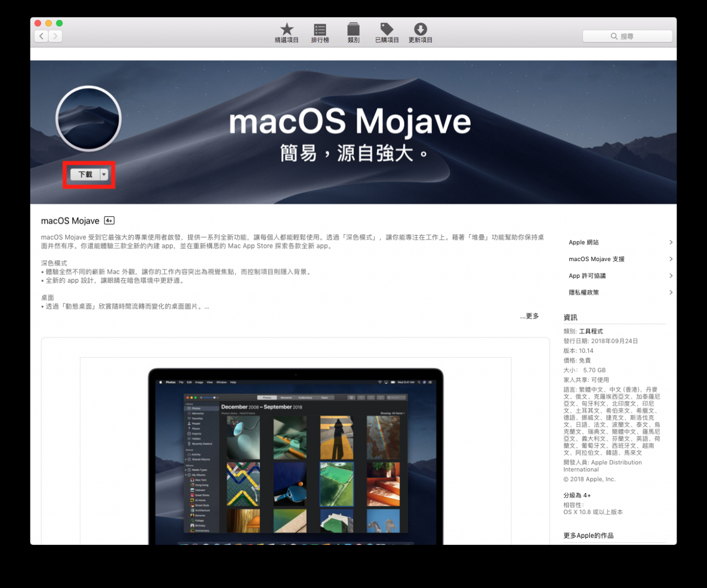Click the macOS Mojave round app icon
The height and width of the screenshot is (588, 707).
tap(88, 119)
